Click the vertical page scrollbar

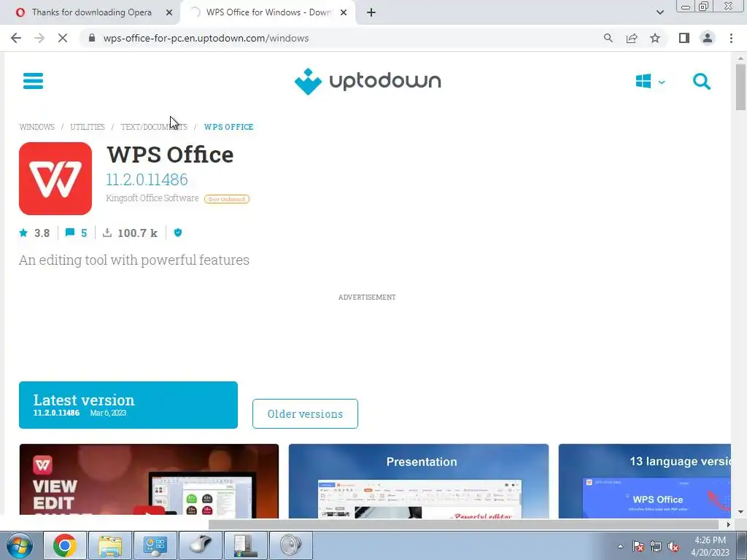click(740, 87)
